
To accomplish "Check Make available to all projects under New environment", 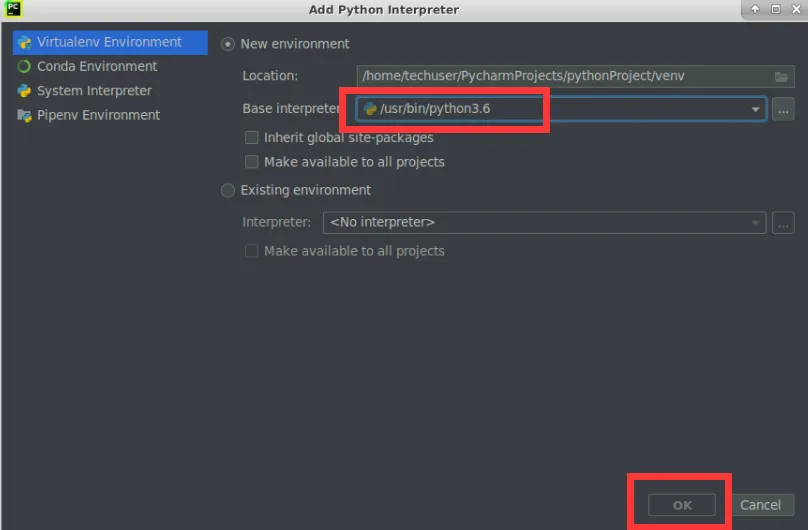I will 252,162.
